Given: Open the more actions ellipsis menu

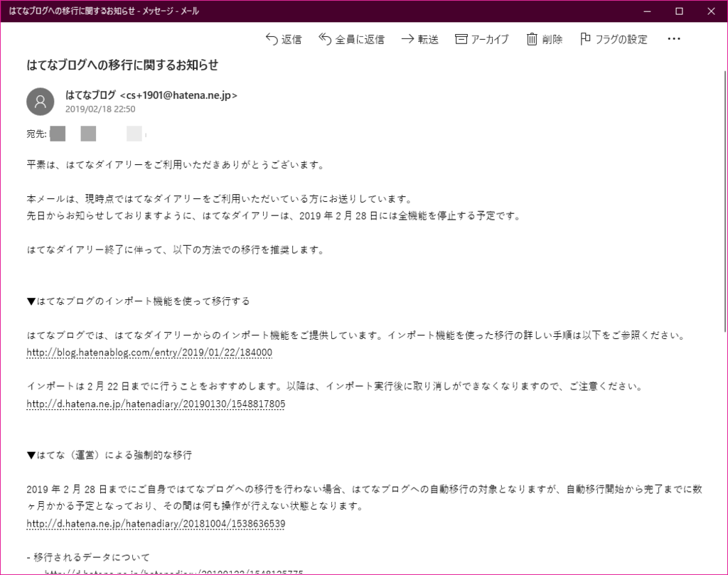Looking at the screenshot, I should coord(674,39).
